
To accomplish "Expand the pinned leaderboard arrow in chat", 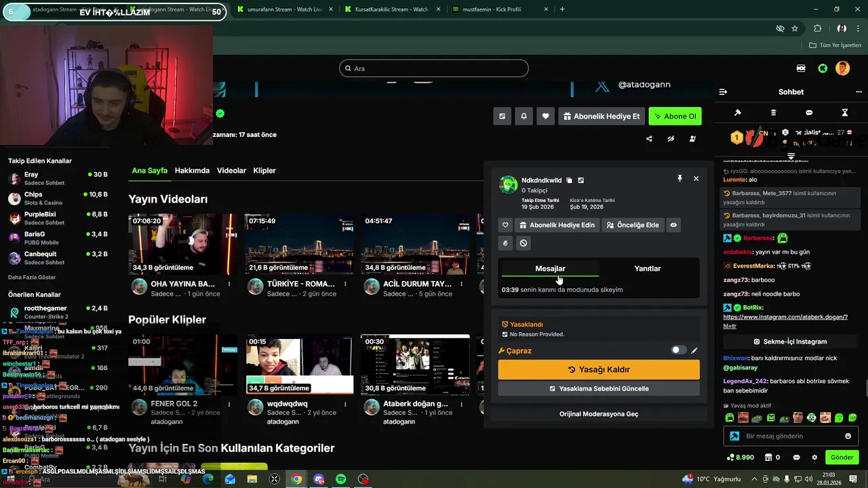I will coord(791,157).
